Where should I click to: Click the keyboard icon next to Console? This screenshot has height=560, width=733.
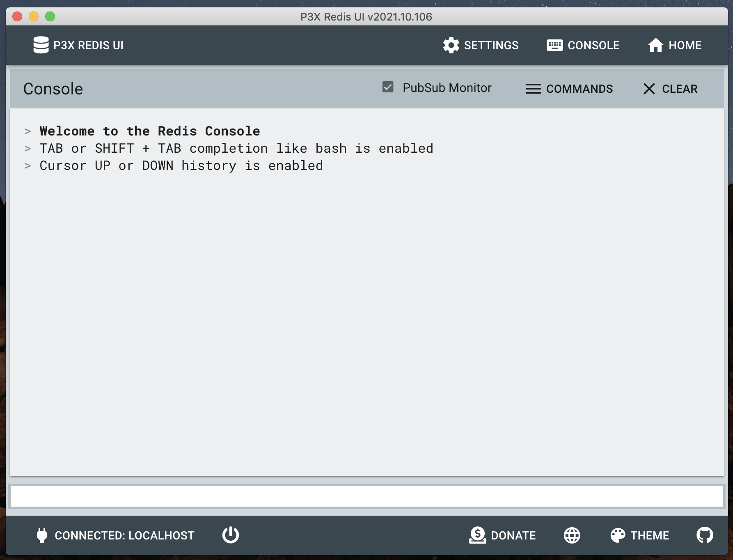tap(555, 45)
